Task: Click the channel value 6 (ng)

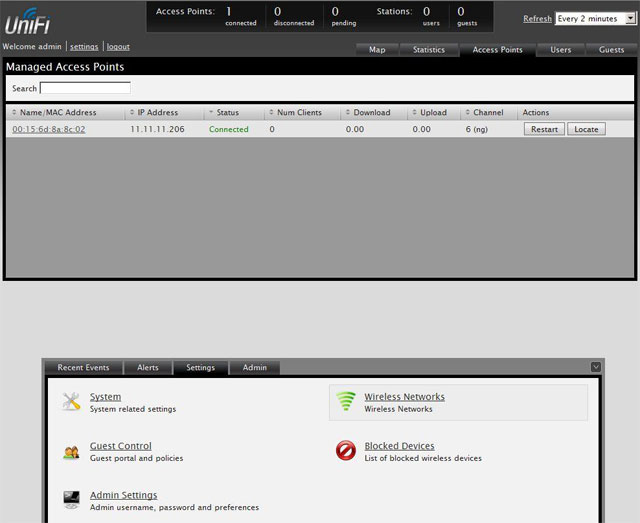Action: point(477,129)
